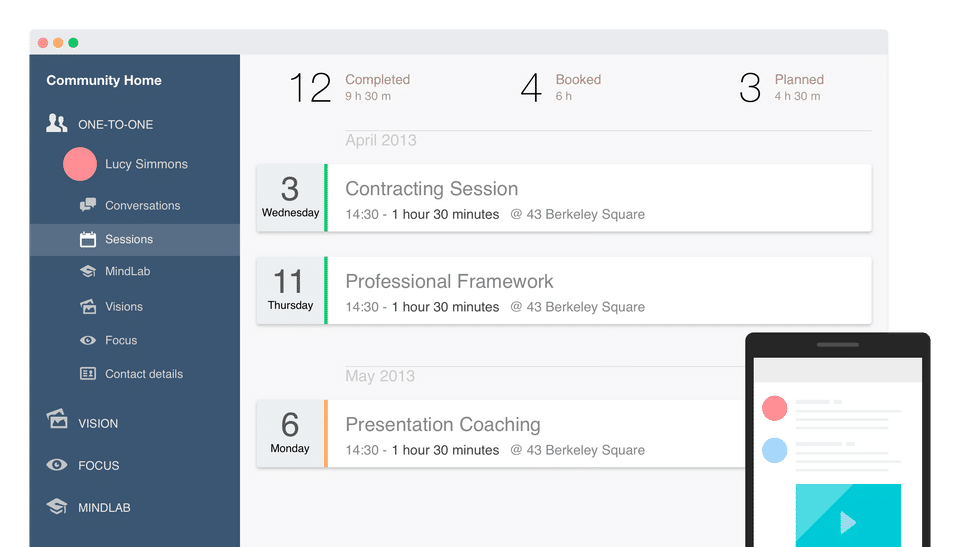Click the Conversations speech bubble icon
Screen dimensions: 960x547
(x=87, y=205)
